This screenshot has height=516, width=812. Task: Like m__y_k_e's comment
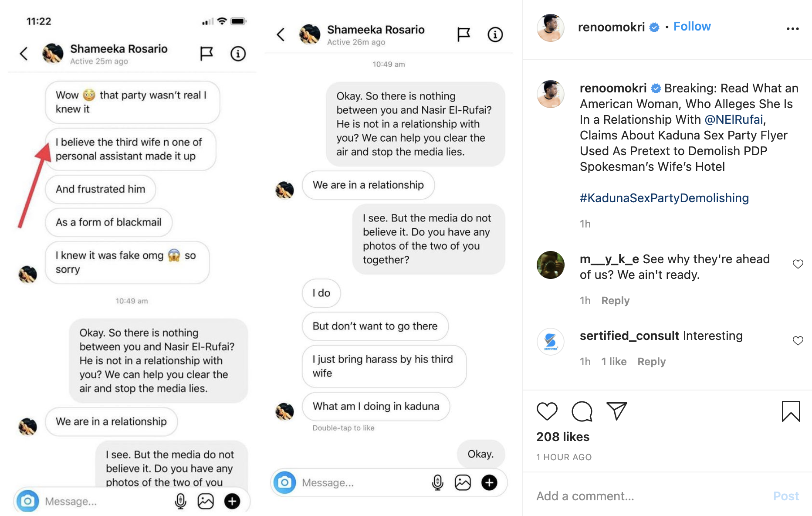tap(798, 264)
